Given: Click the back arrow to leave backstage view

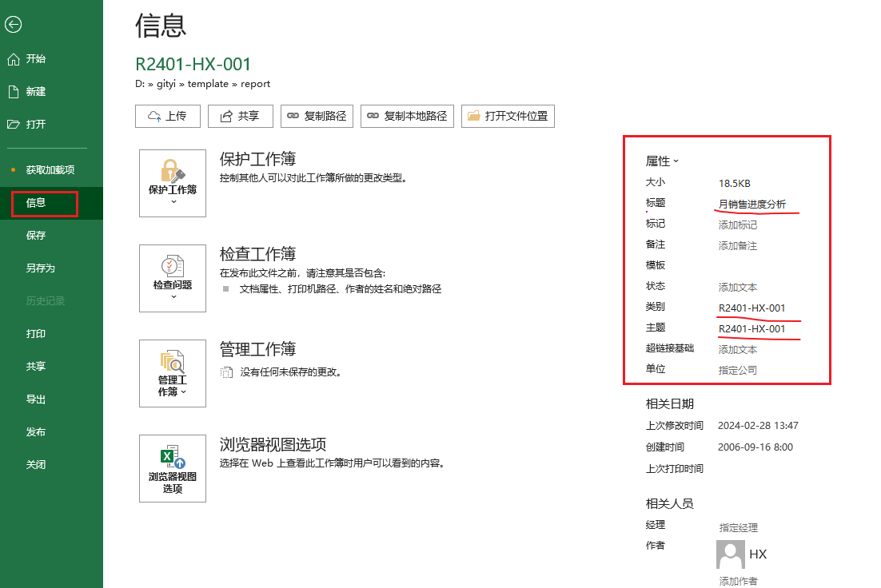Looking at the screenshot, I should coord(13,24).
